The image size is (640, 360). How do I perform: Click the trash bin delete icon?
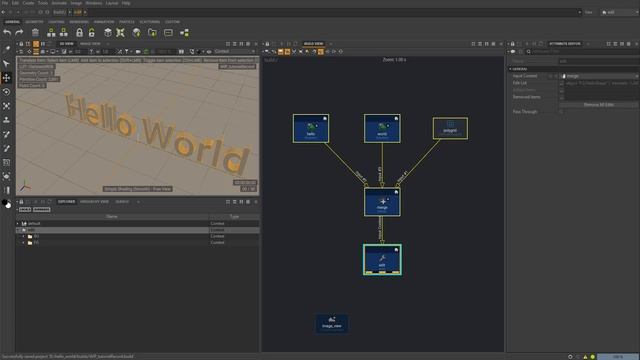[36, 32]
